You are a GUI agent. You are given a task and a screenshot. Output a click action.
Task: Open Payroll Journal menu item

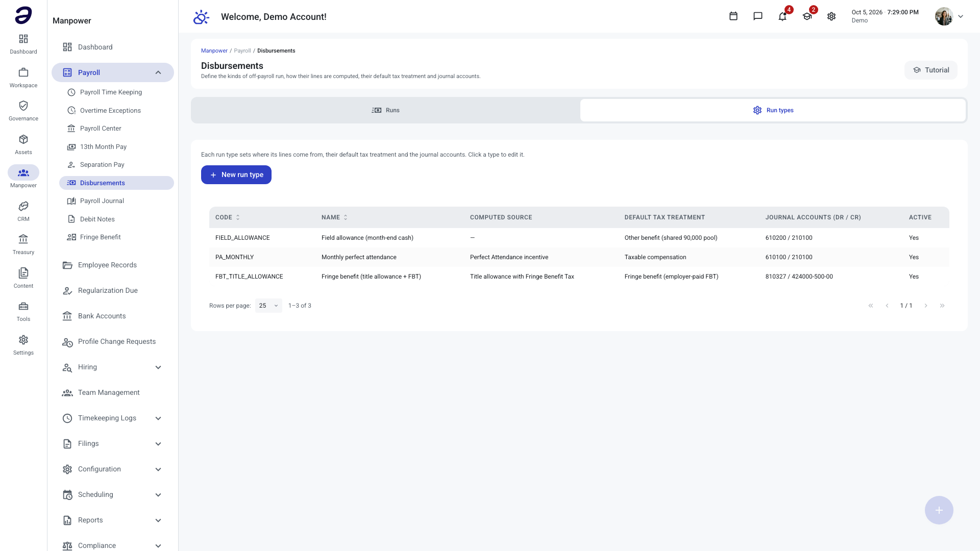point(116,201)
